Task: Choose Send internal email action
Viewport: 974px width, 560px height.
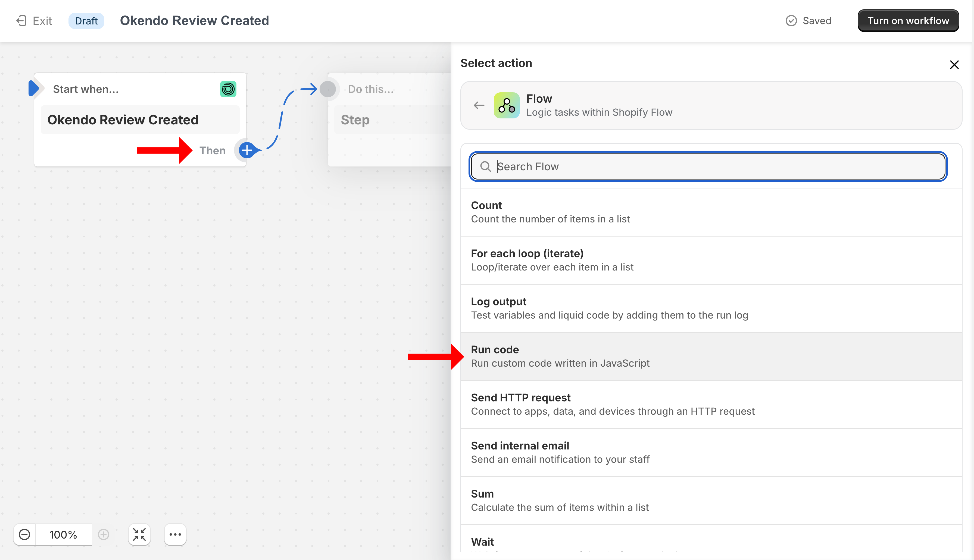Action: [711, 452]
